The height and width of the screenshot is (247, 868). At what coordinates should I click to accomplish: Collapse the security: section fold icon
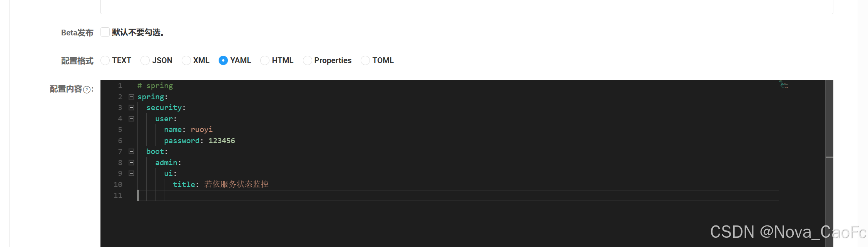pyautogui.click(x=131, y=108)
